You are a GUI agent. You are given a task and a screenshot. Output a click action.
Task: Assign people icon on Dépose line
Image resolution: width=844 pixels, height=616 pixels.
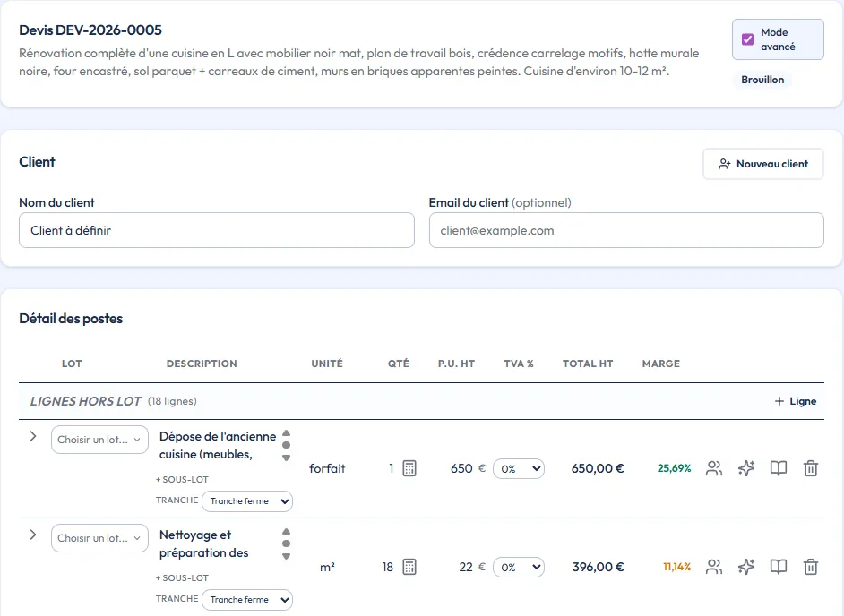[714, 468]
